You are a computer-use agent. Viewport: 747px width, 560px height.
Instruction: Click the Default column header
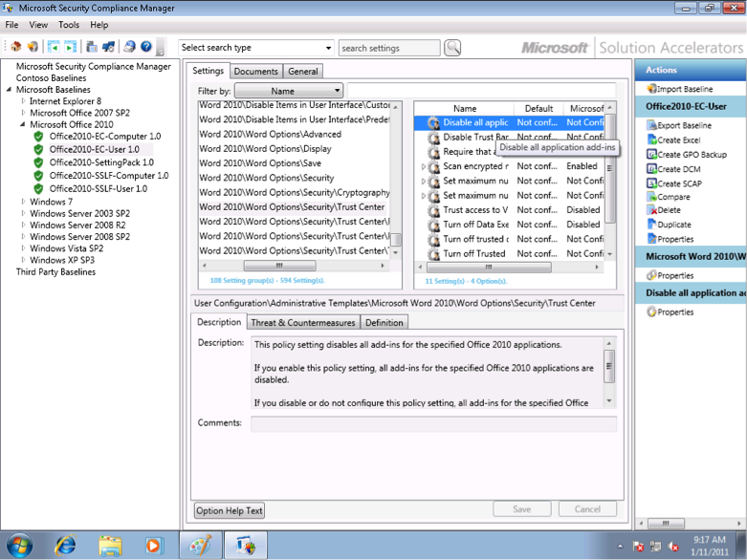point(538,109)
